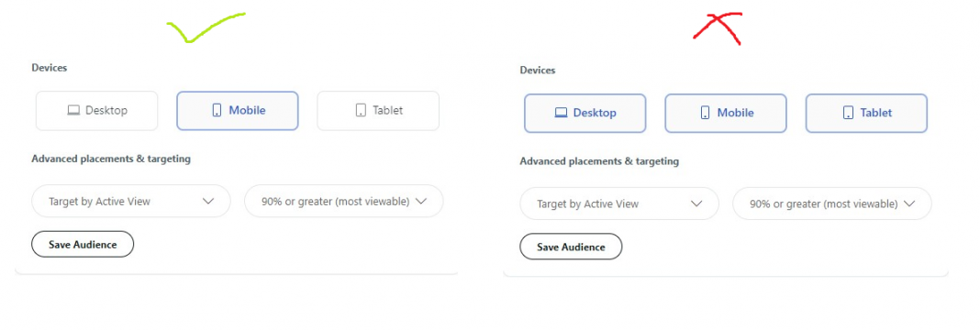
Task: Toggle the unselected Tablet device in left panel
Action: pyautogui.click(x=378, y=111)
